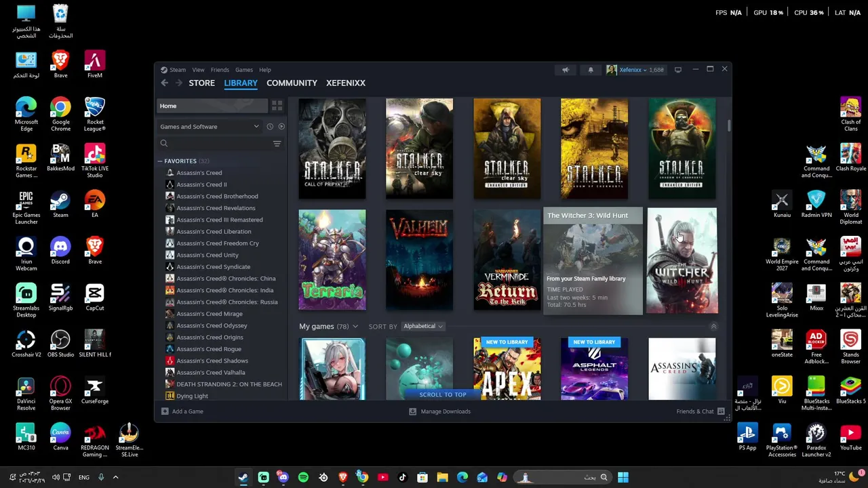Click the library vertical scrollbar
868x488 pixels.
(x=729, y=126)
